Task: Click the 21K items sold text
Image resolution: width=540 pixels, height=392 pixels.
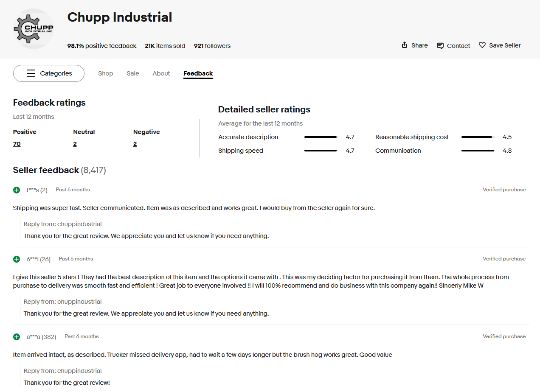Action: (x=165, y=46)
